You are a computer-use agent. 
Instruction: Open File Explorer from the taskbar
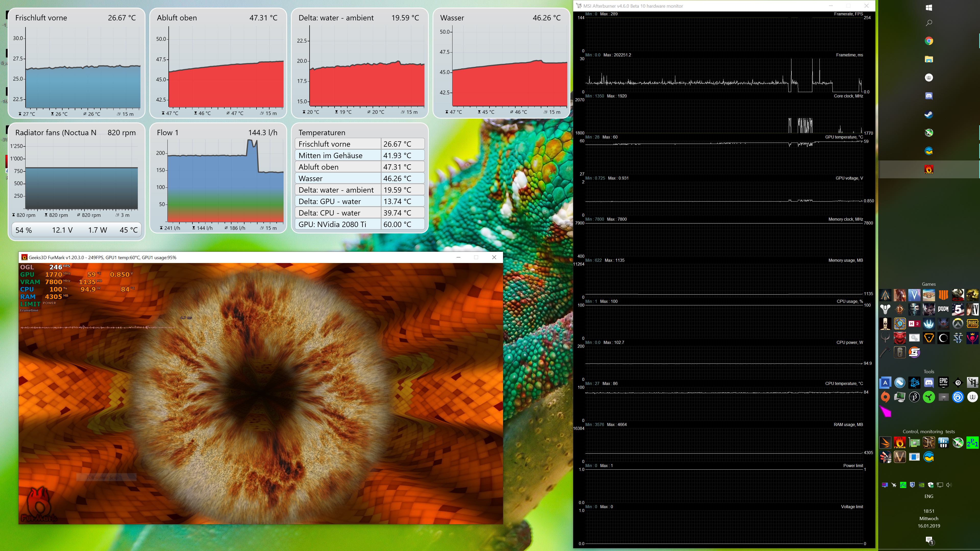pos(929,59)
